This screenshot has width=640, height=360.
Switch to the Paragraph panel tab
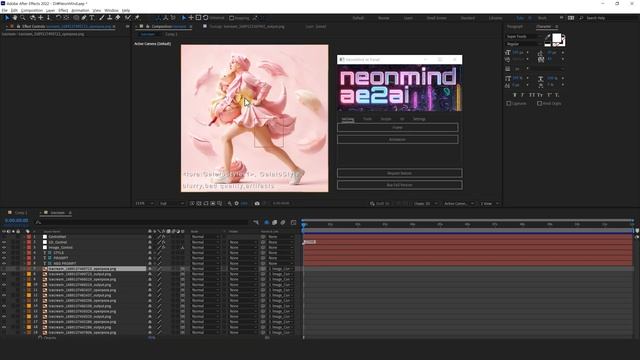(515, 27)
